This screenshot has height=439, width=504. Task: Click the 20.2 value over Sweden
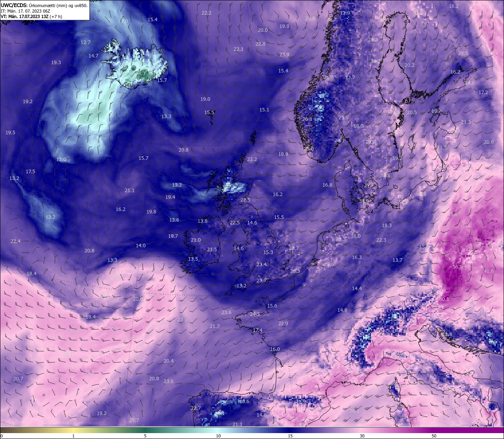[409, 65]
